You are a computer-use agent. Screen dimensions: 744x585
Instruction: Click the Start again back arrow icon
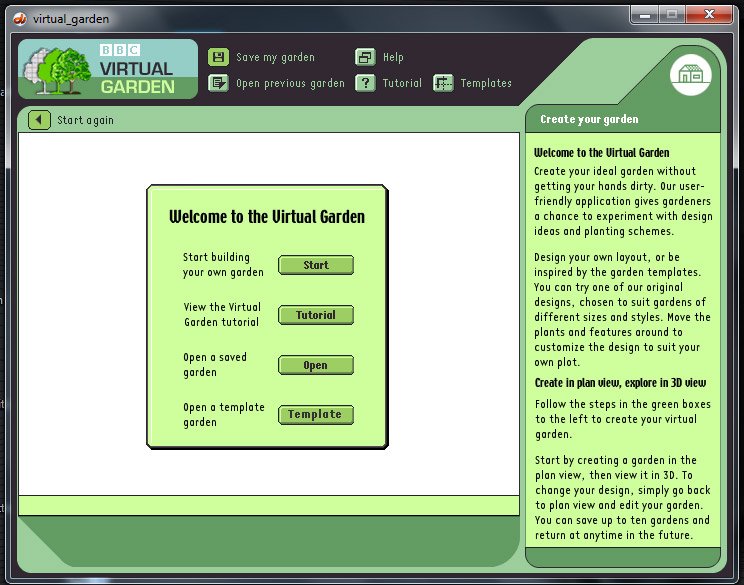[39, 120]
